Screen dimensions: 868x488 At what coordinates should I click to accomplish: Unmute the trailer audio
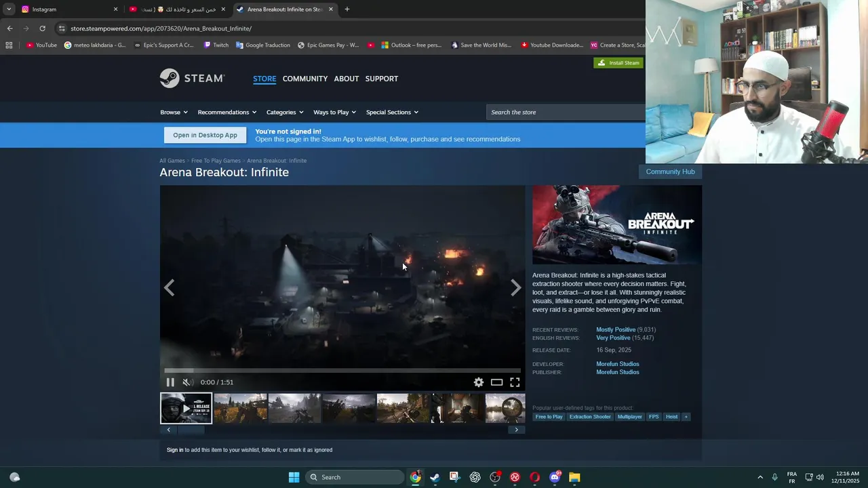click(186, 382)
